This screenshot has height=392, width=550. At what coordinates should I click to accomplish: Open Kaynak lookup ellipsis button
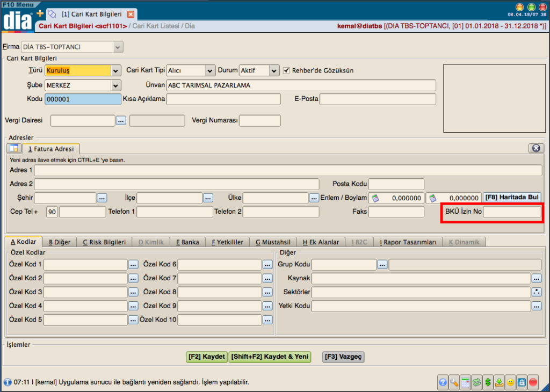point(537,279)
